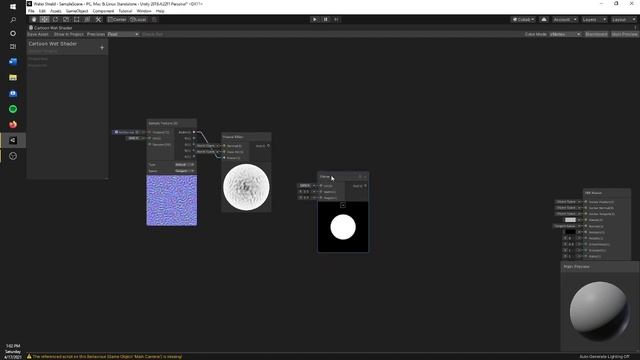The height and width of the screenshot is (360, 640).
Task: Click the Pause button
Action: (x=325, y=20)
